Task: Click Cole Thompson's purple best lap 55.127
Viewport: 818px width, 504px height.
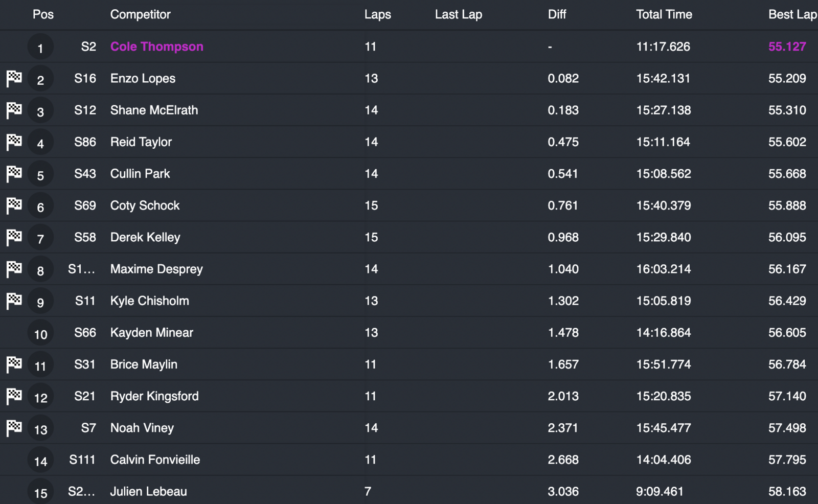Action: (787, 47)
